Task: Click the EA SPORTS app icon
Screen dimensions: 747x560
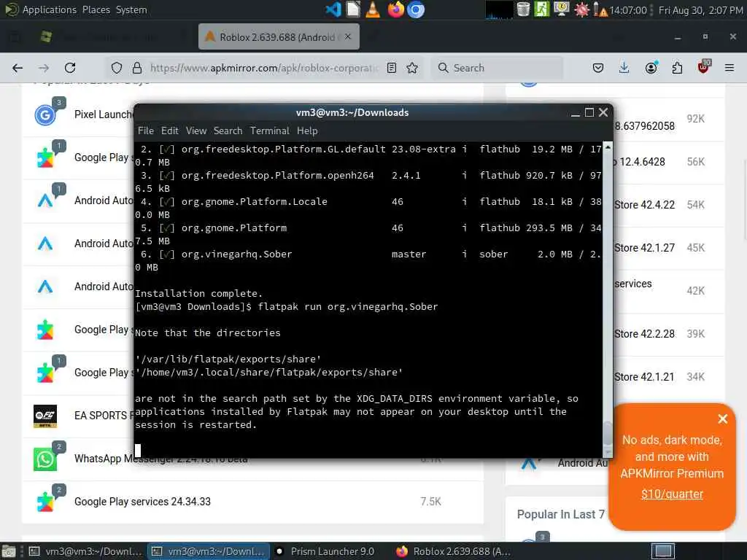Action: click(x=44, y=416)
